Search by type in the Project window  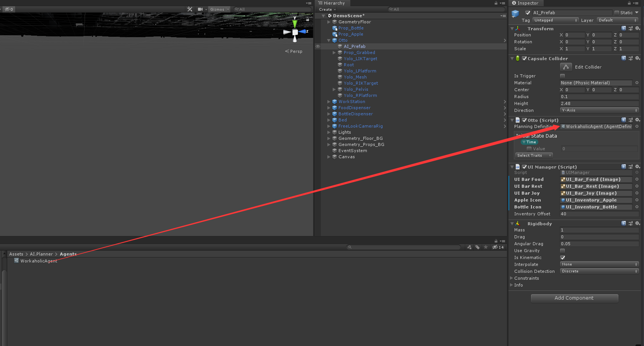469,247
